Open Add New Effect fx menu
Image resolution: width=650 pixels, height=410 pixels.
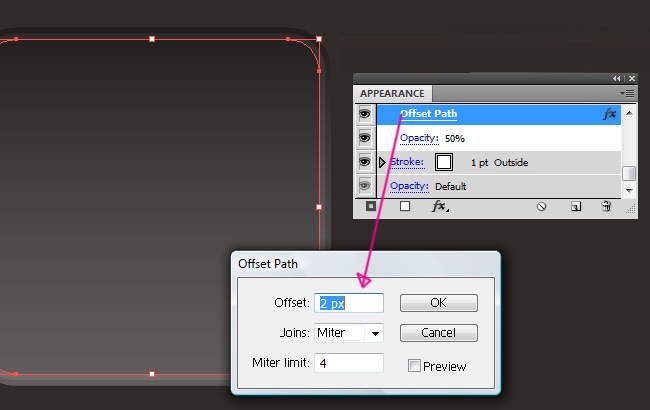pyautogui.click(x=440, y=206)
